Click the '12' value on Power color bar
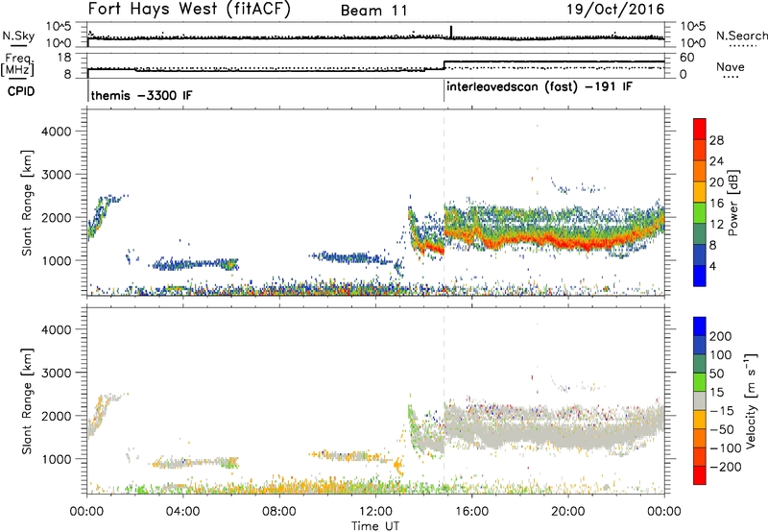The height and width of the screenshot is (532, 768). click(716, 225)
